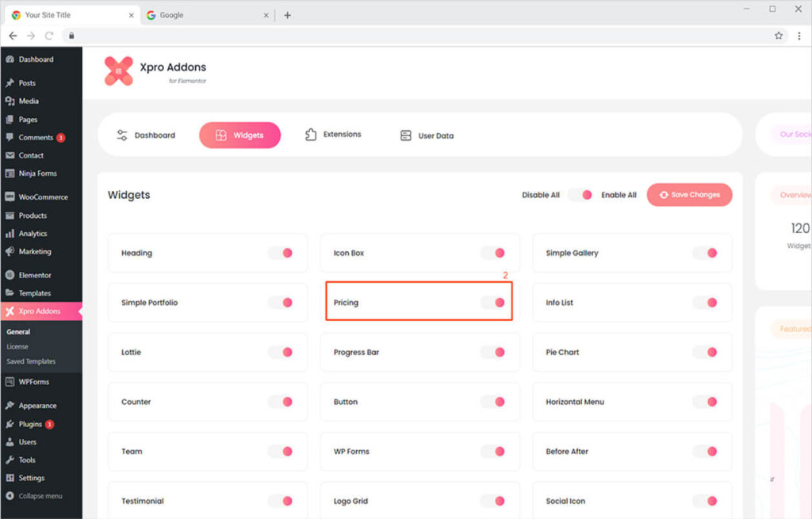Toggle the Pricing widget switch

point(492,303)
